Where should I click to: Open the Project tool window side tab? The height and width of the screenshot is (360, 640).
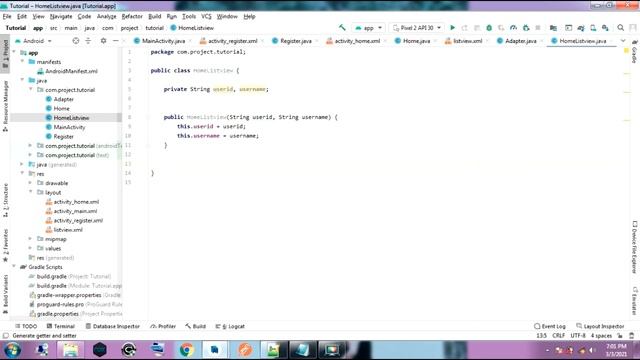click(5, 53)
